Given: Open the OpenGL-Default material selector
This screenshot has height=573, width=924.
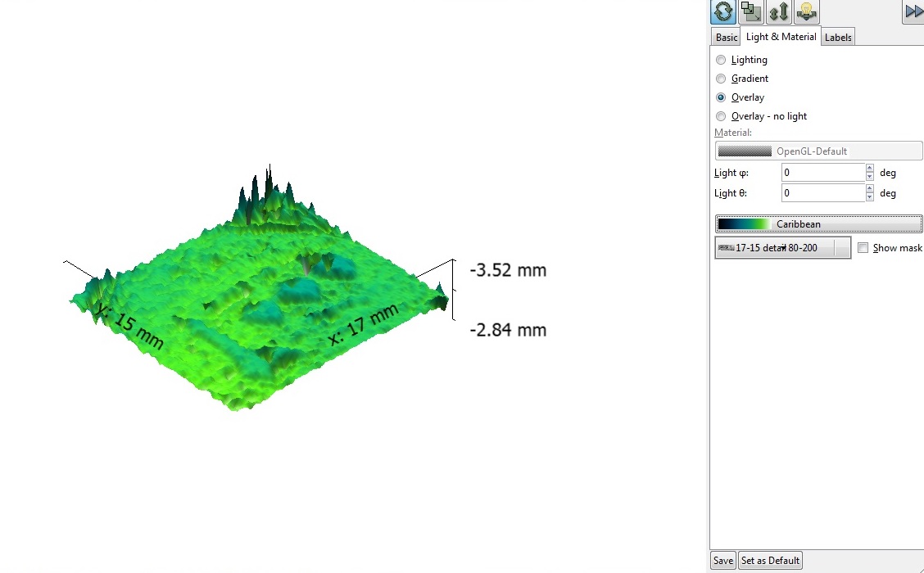Looking at the screenshot, I should (x=818, y=151).
